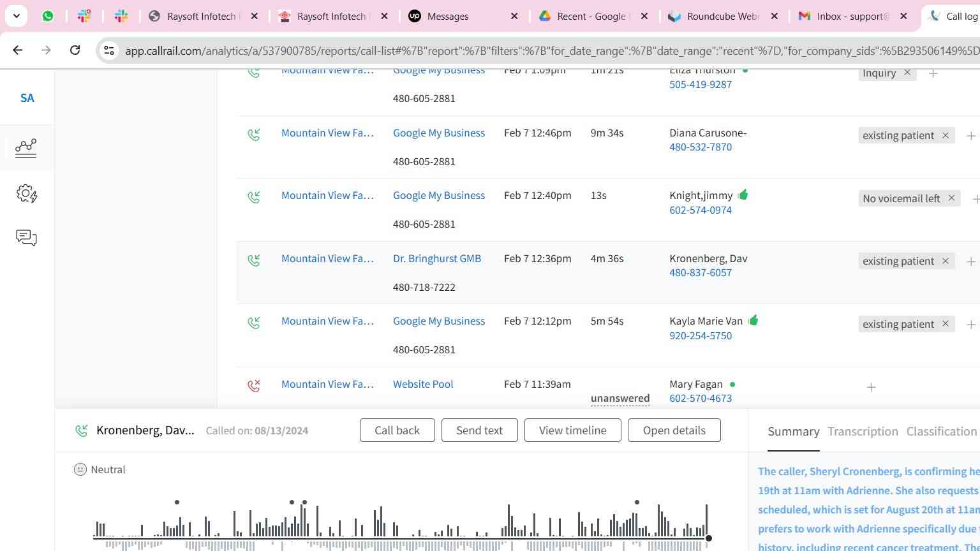Reload the current page

click(x=75, y=50)
